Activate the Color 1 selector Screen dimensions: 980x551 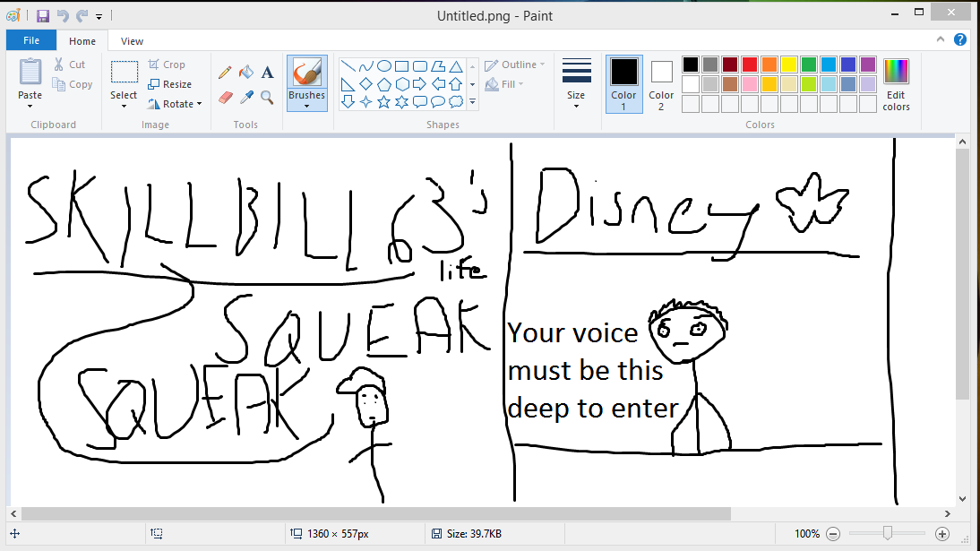(x=623, y=84)
